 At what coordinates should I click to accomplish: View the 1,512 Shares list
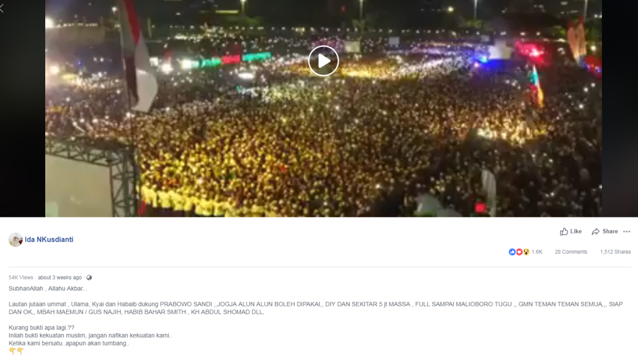click(x=615, y=252)
